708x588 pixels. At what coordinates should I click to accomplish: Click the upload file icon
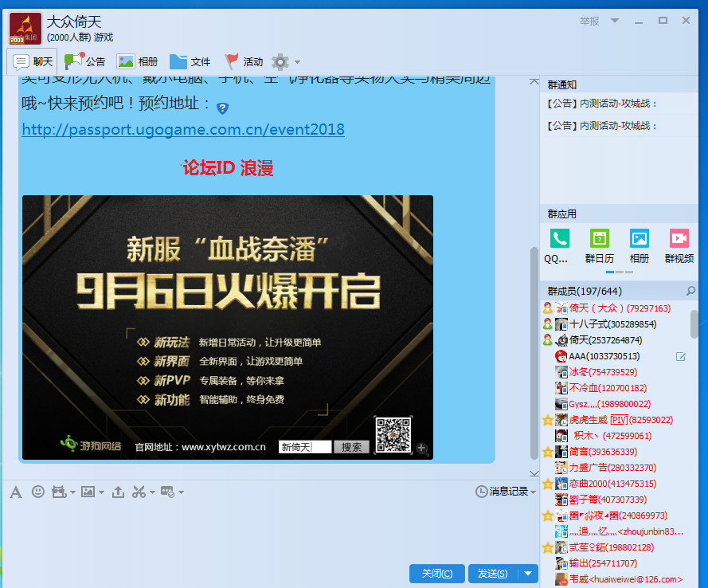point(119,492)
